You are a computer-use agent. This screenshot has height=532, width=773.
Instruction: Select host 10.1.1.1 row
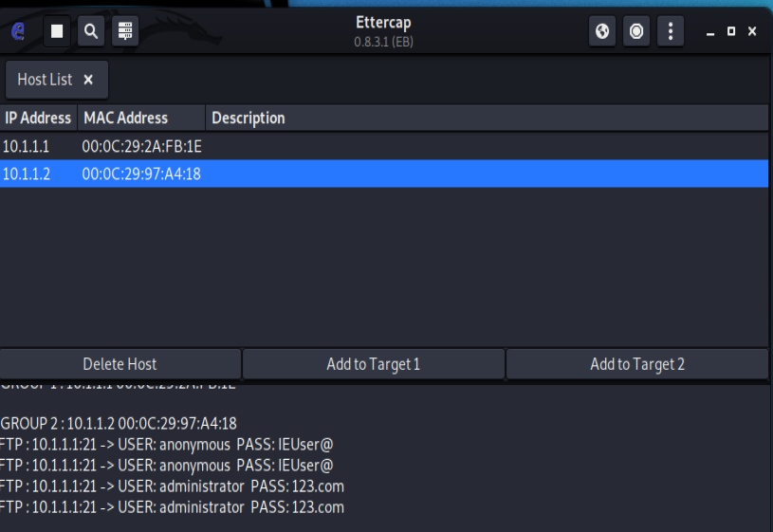coord(384,146)
